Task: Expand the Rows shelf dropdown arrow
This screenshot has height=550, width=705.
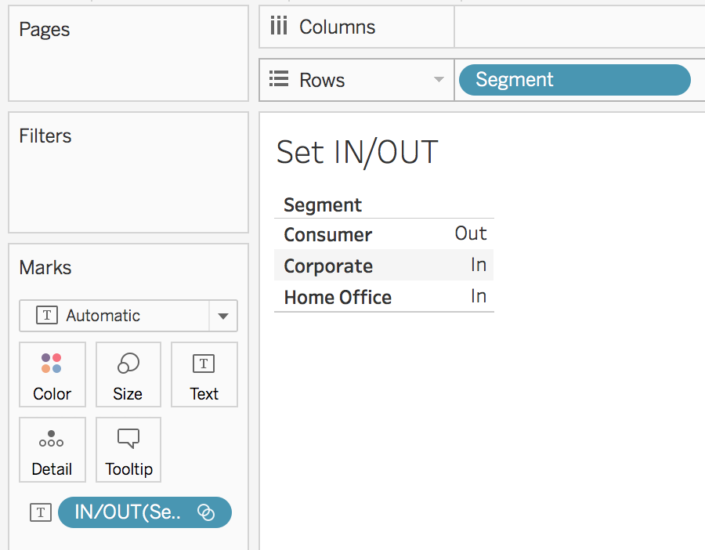Action: (x=438, y=80)
